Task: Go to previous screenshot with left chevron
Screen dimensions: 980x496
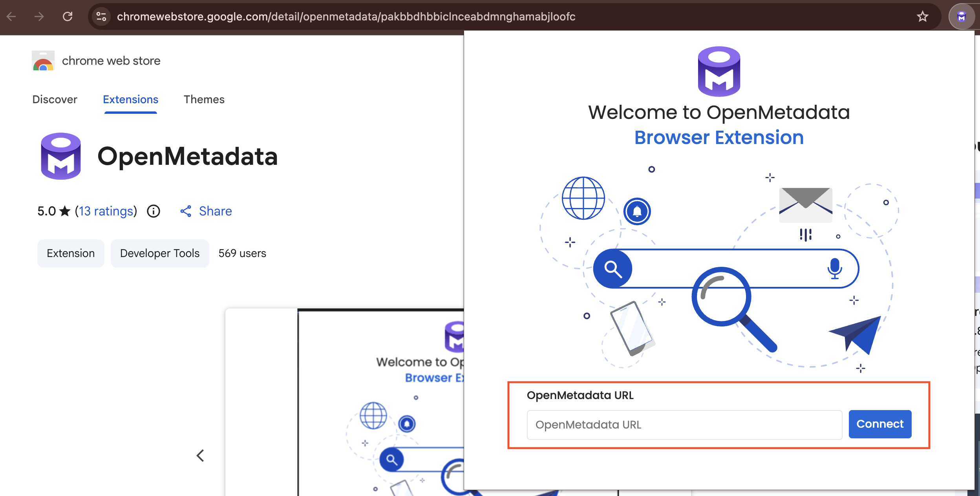Action: 200,456
